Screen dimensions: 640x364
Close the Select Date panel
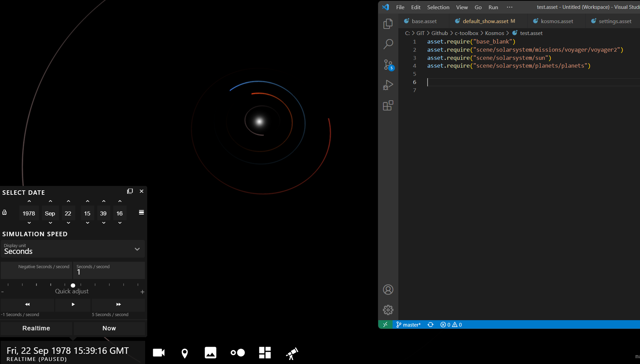pyautogui.click(x=141, y=191)
